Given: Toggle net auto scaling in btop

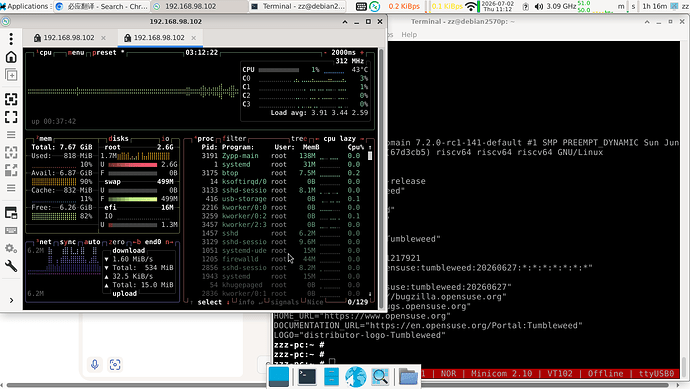Looking at the screenshot, I should (92, 242).
